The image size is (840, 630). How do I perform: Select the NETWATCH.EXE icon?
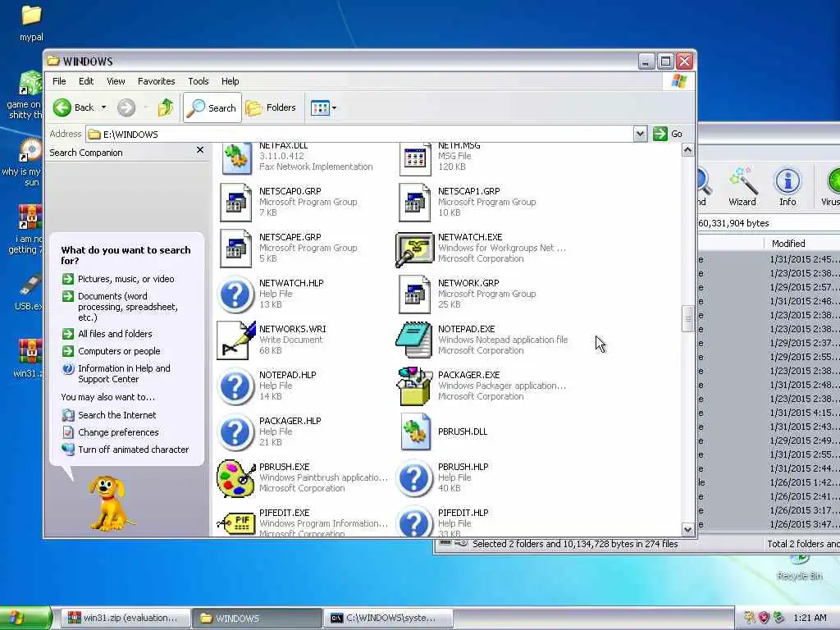[x=414, y=249]
